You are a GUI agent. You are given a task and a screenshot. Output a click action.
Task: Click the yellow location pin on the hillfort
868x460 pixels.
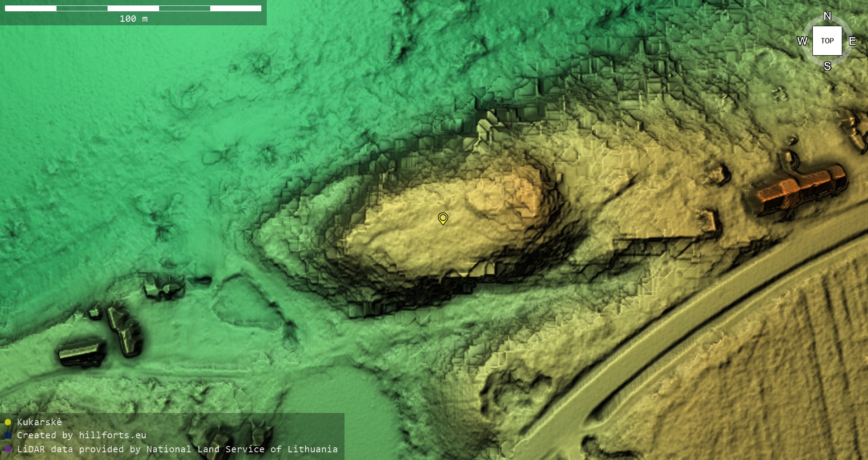click(443, 218)
